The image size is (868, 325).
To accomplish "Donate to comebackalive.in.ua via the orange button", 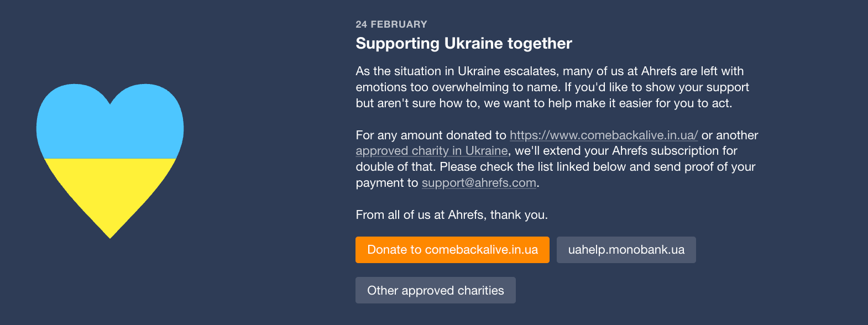I will [x=452, y=250].
